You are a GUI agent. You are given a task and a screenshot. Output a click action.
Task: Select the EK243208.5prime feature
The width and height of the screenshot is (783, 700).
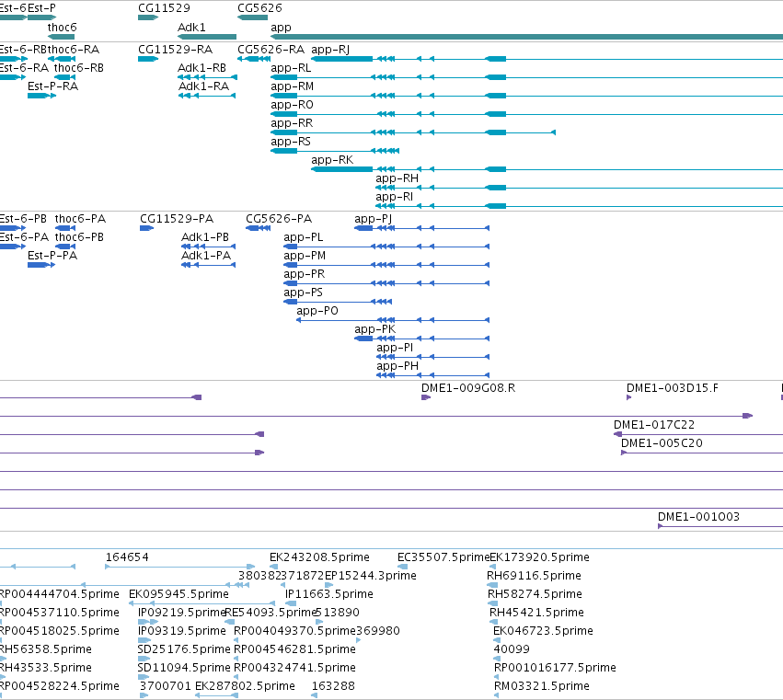pyautogui.click(x=319, y=557)
